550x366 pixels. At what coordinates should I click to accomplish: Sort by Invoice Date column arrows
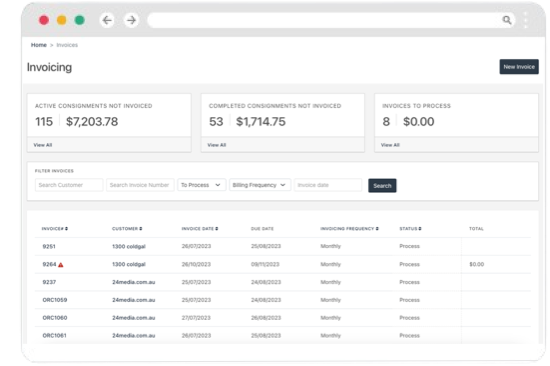pos(217,229)
